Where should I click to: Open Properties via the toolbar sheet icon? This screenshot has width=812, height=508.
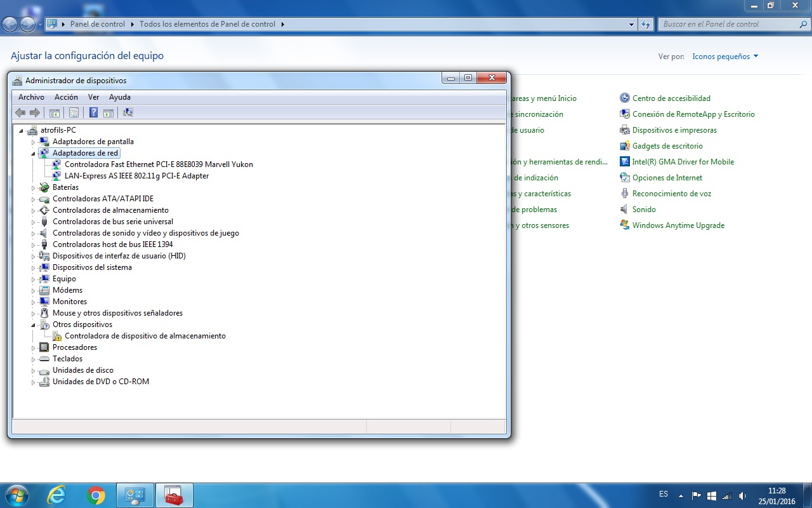pos(74,112)
